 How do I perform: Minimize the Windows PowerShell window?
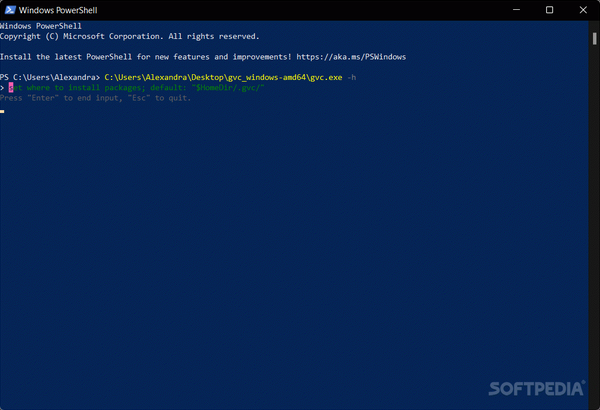click(516, 10)
